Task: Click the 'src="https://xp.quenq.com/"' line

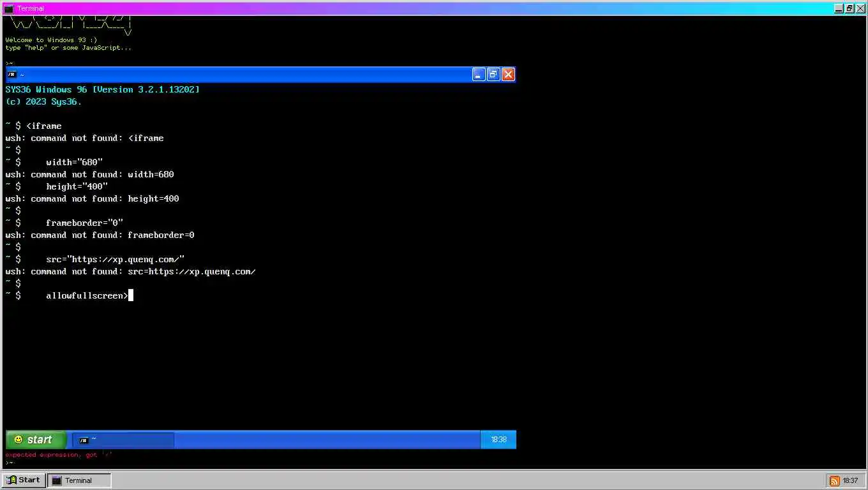Action: 95,259
